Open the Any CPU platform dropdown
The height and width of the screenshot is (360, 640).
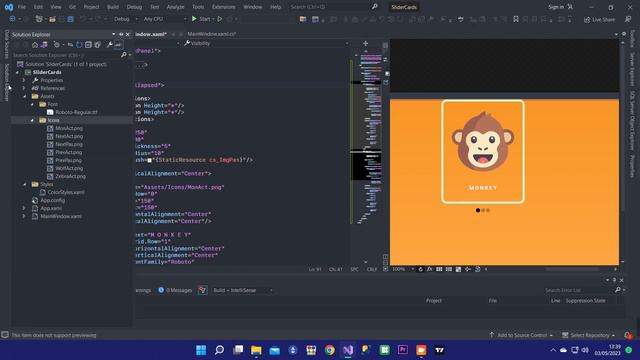click(164, 19)
